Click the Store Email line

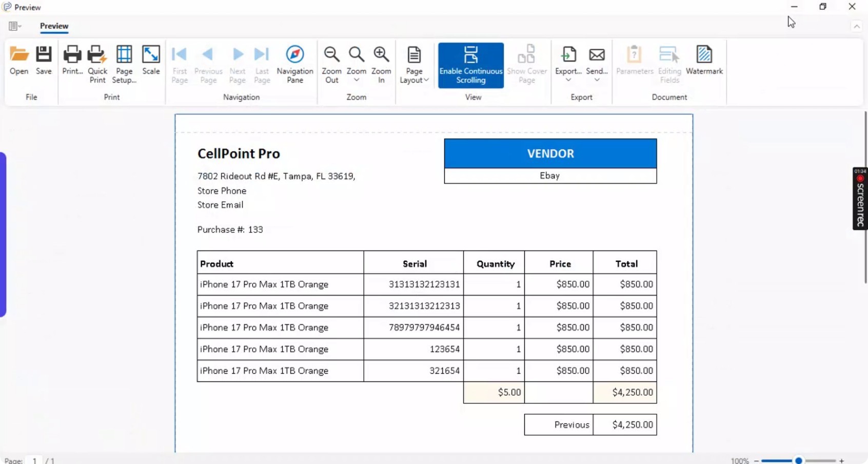221,205
